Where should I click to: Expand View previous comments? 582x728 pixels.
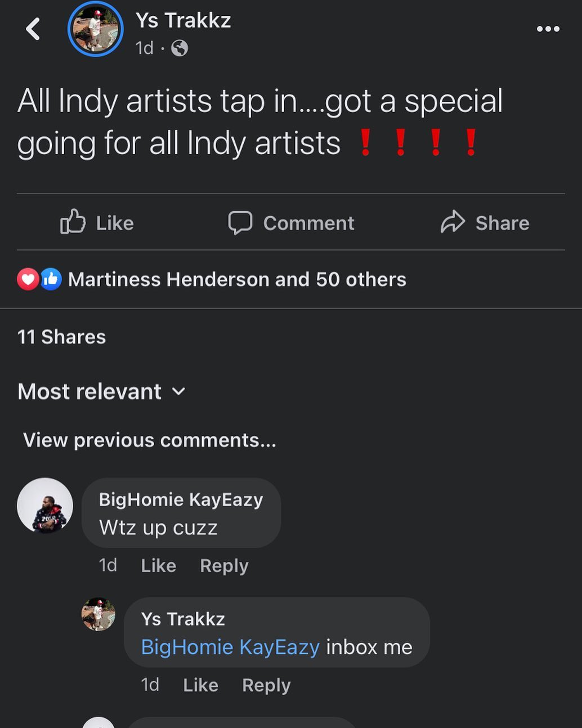[x=150, y=440]
